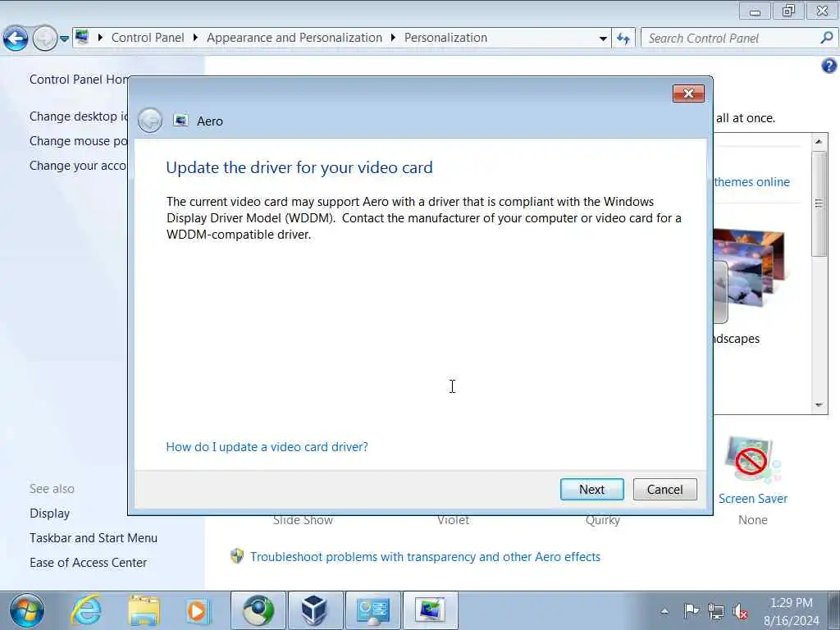This screenshot has width=840, height=630.
Task: Select Appearance and Personalization breadcrumb
Action: [294, 38]
